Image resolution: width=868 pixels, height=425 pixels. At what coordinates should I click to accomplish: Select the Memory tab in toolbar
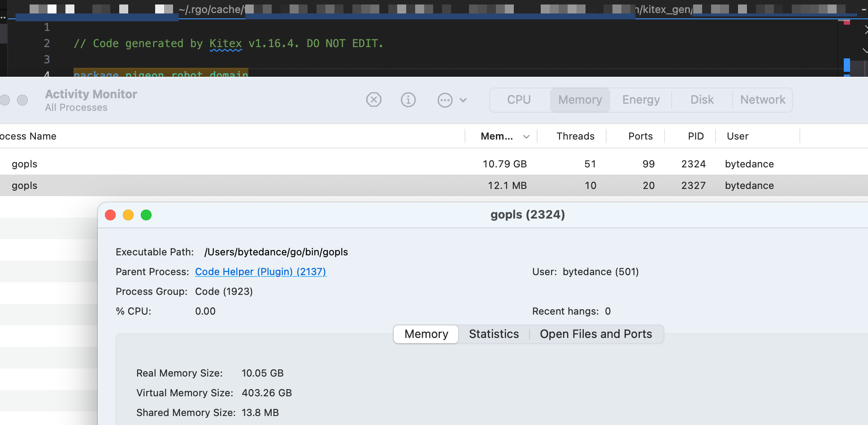[580, 100]
